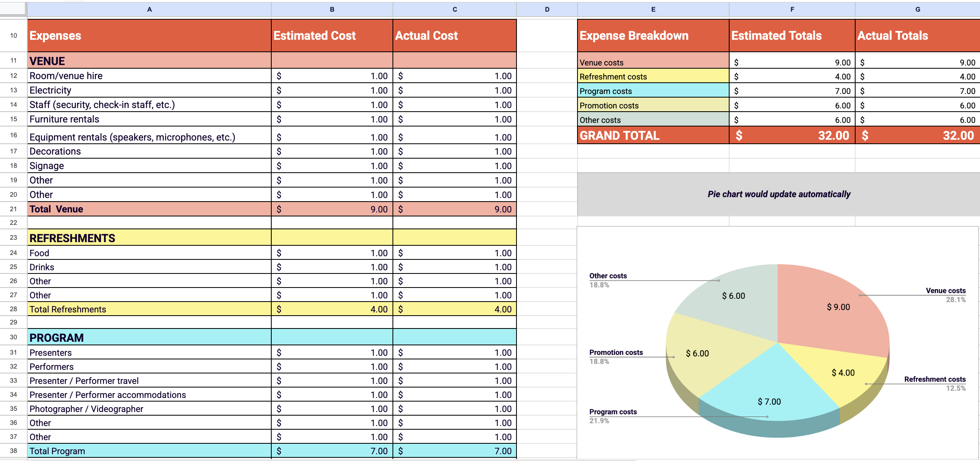Click the Food estimated cost cell

click(x=332, y=253)
